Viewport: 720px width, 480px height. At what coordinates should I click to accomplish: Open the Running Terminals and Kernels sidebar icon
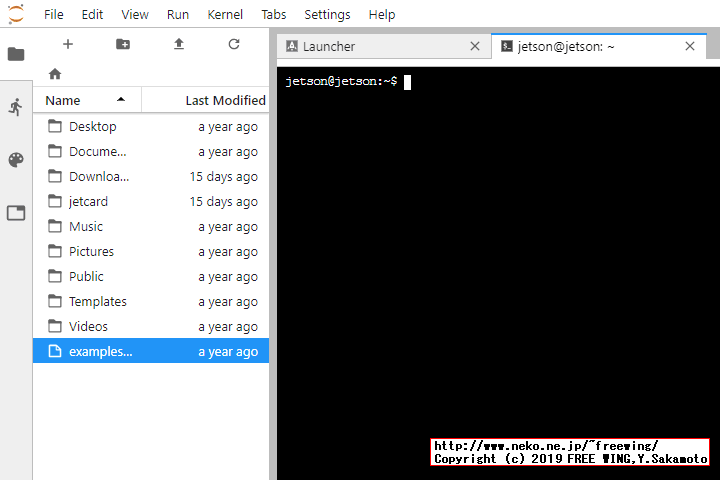tap(16, 107)
